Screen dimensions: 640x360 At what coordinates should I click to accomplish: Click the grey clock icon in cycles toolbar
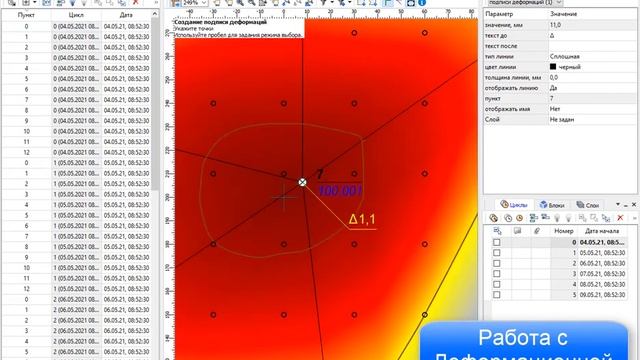pos(508,218)
